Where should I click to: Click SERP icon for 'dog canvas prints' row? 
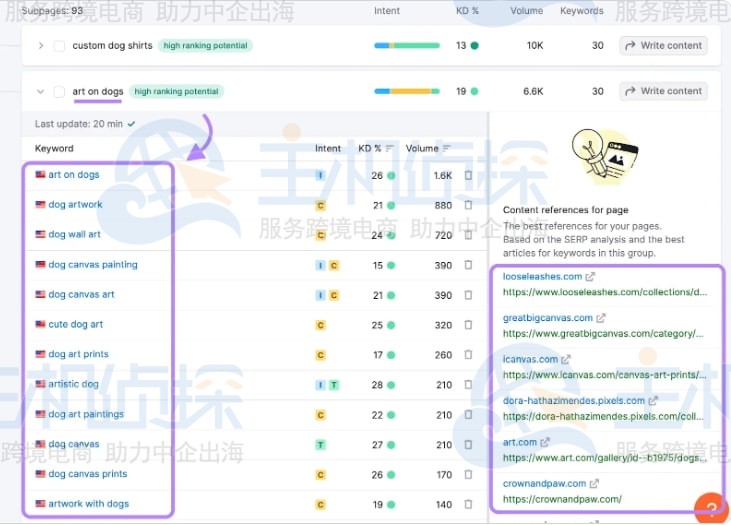point(468,475)
